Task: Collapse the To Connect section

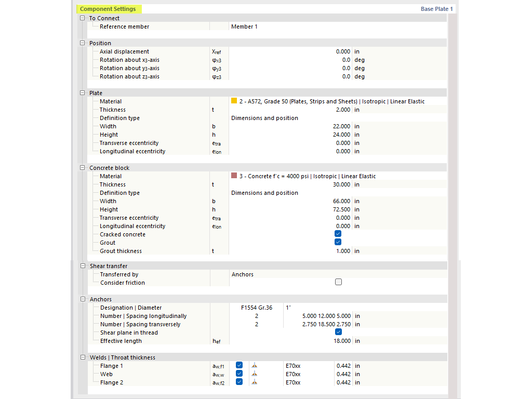Action: coord(82,18)
